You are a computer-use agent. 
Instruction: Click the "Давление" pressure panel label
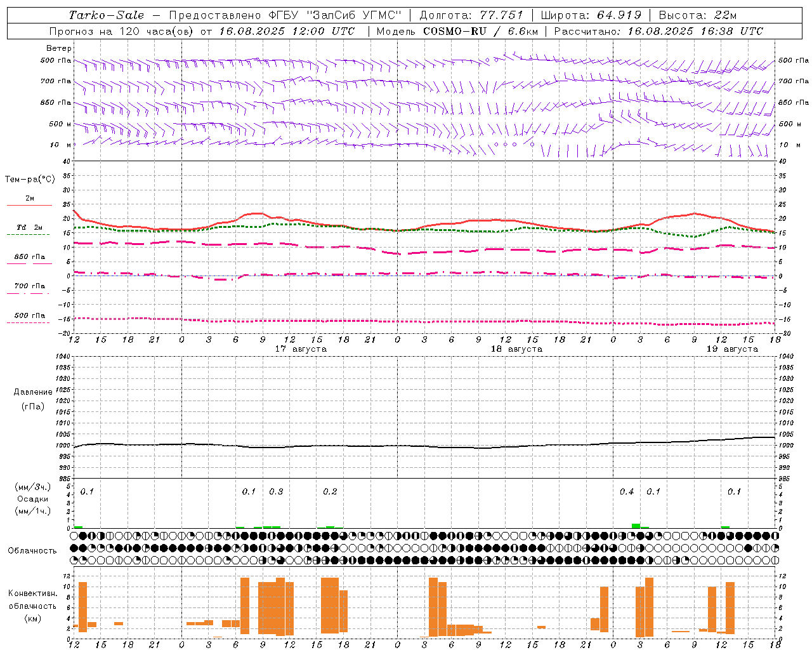33,392
